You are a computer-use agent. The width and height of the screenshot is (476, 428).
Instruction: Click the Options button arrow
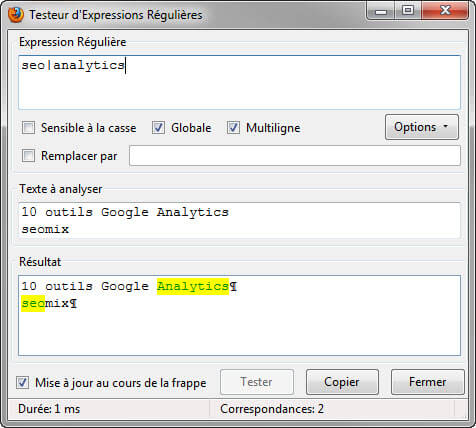446,127
